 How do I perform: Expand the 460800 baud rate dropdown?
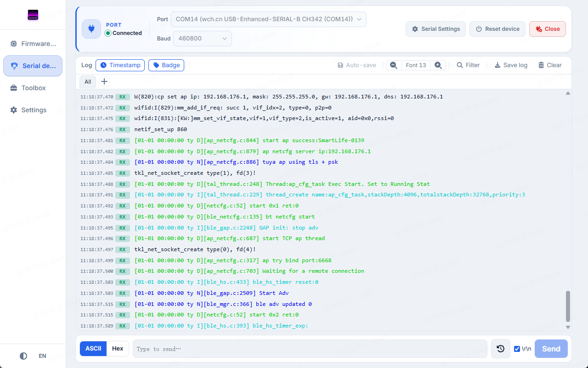pos(202,39)
